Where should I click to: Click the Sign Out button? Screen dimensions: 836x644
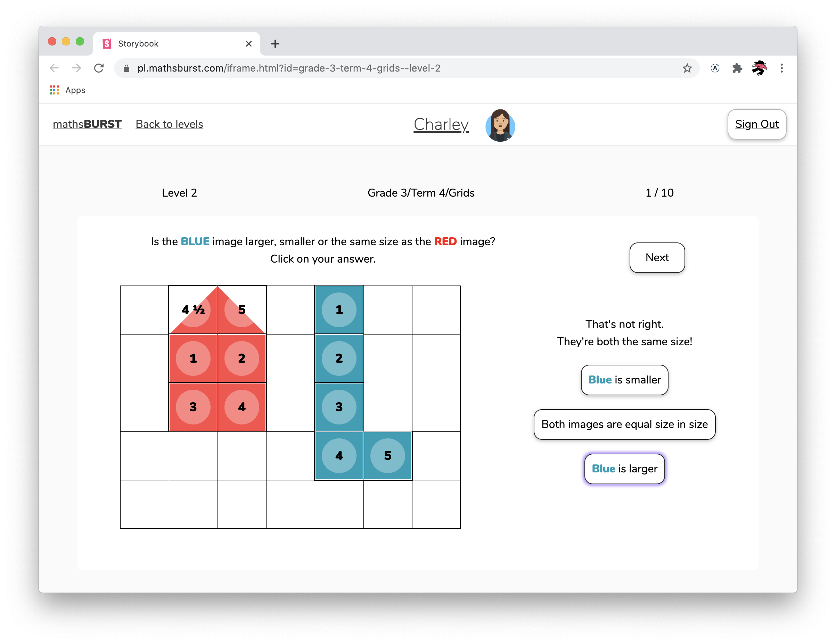coord(756,124)
